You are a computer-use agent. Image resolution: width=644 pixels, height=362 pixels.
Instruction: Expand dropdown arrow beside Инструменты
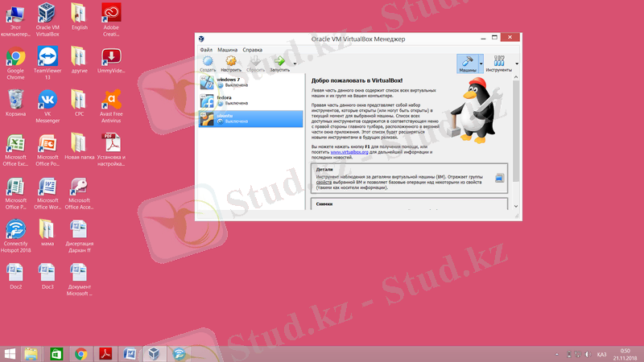[516, 64]
